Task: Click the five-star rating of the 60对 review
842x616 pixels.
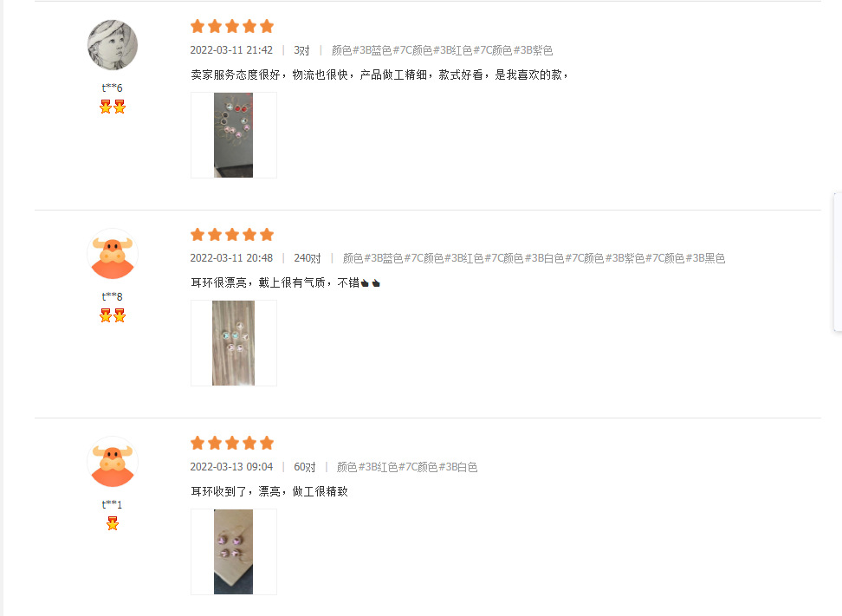Action: click(x=232, y=443)
